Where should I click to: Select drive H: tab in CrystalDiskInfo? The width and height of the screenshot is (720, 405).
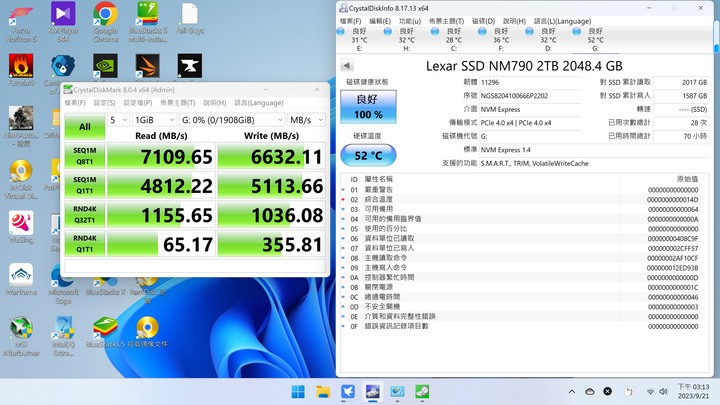[406, 39]
